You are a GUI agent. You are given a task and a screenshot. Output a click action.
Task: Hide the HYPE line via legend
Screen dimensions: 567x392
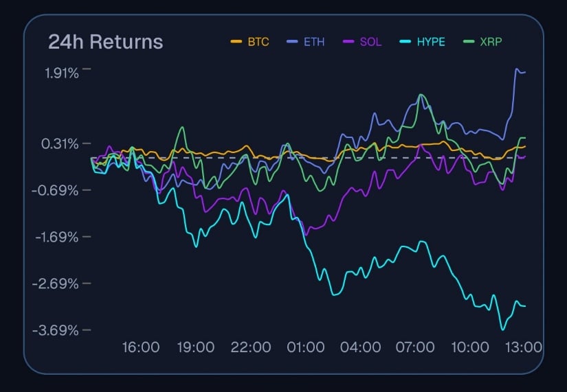[x=423, y=42]
